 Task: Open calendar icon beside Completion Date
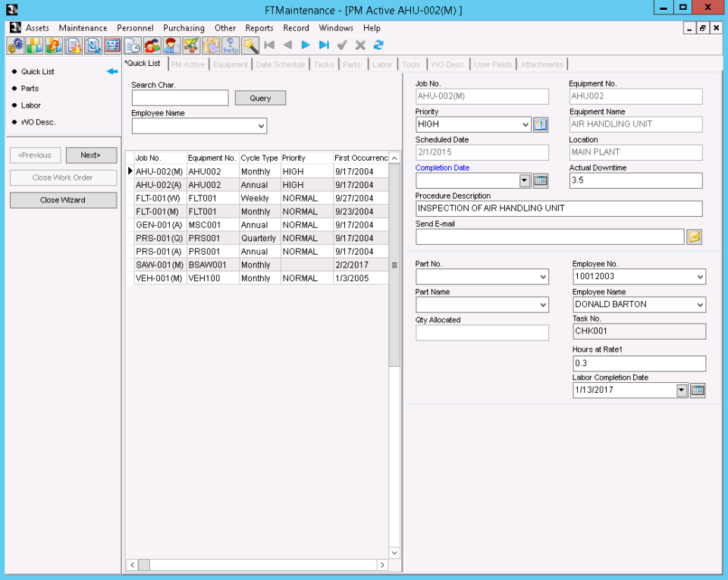[541, 180]
